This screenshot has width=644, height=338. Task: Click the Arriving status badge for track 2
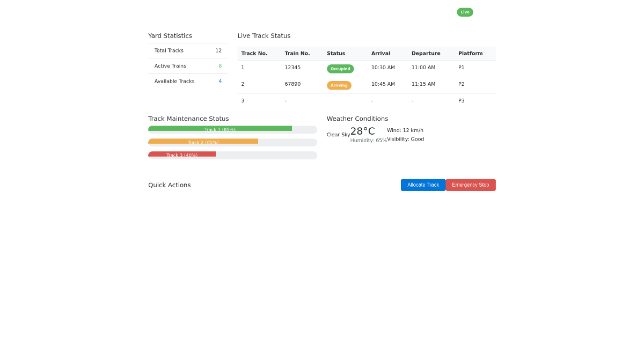[339, 85]
